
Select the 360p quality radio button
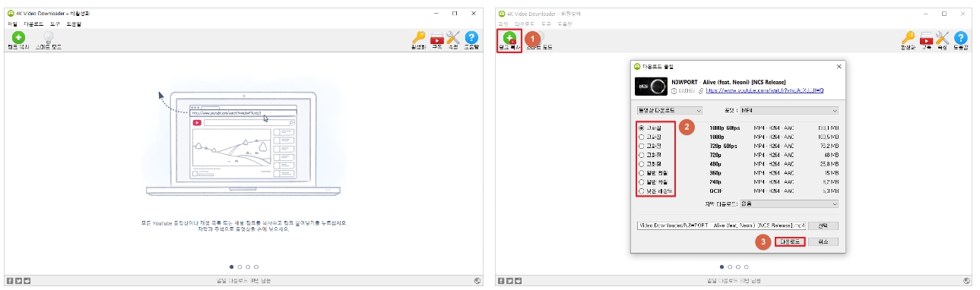click(642, 173)
